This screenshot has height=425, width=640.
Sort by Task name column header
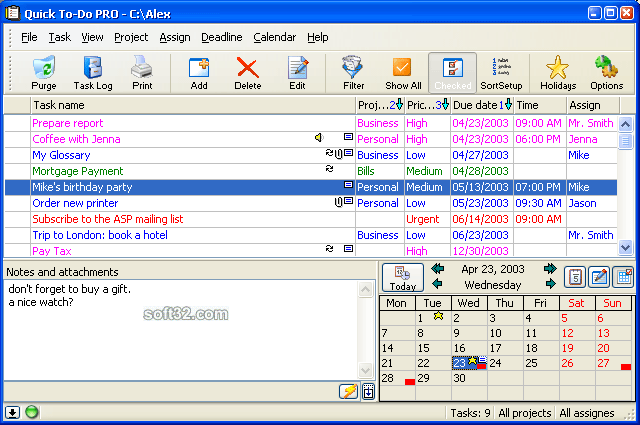tap(193, 105)
